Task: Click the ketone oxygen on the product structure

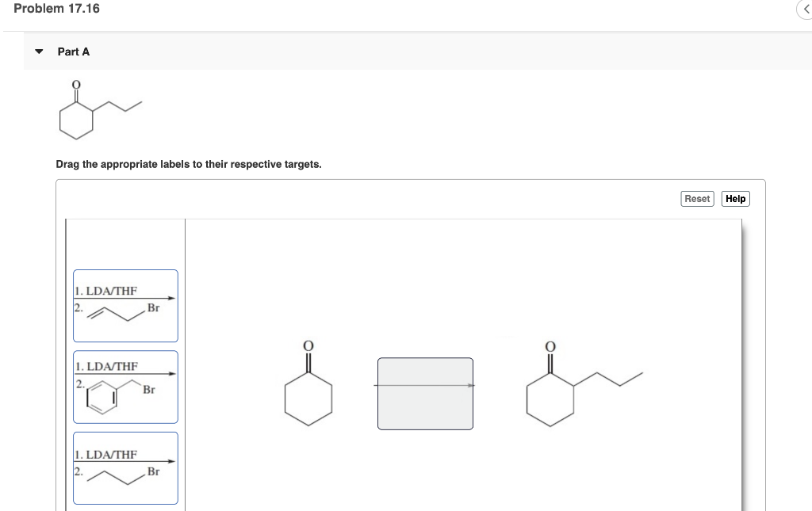Action: (549, 346)
